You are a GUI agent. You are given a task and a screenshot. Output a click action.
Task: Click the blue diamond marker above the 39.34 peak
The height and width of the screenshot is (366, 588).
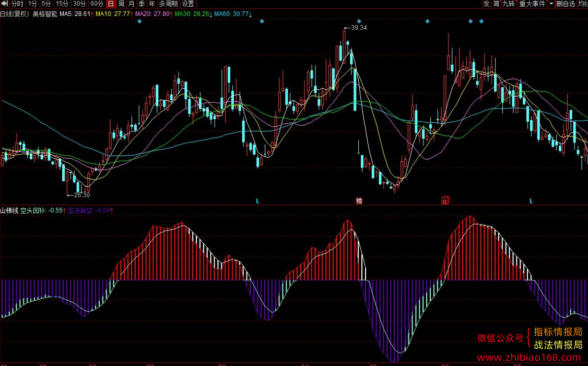pos(359,21)
